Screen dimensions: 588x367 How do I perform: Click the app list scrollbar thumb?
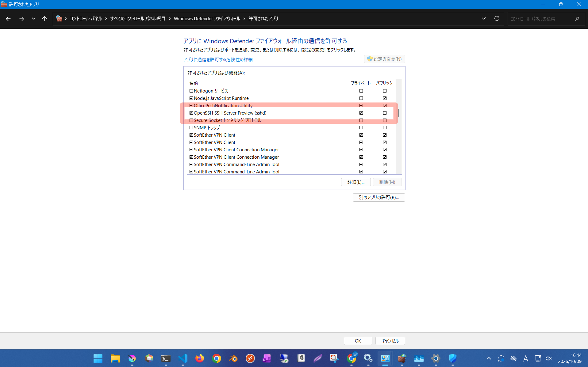(398, 113)
